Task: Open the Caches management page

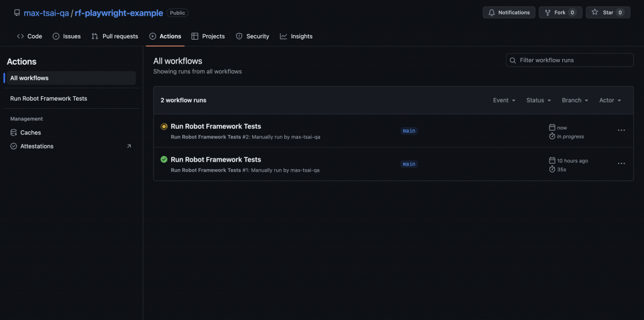Action: (x=30, y=133)
